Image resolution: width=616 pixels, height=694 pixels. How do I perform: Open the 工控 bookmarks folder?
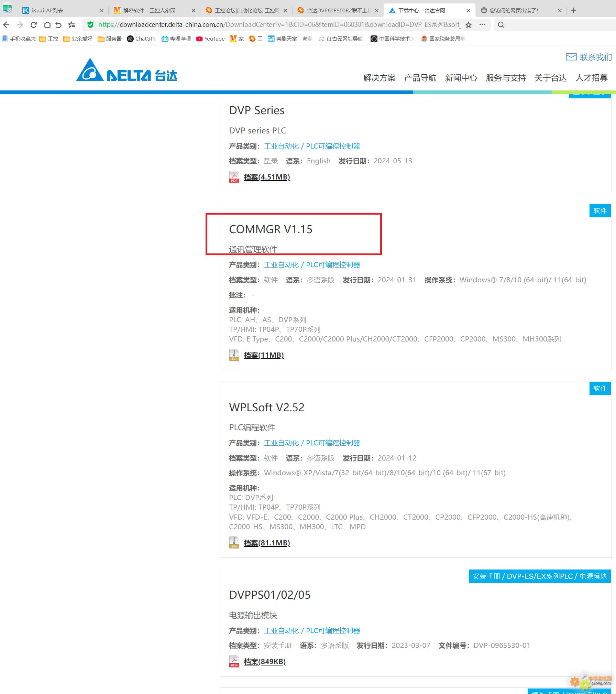[49, 39]
